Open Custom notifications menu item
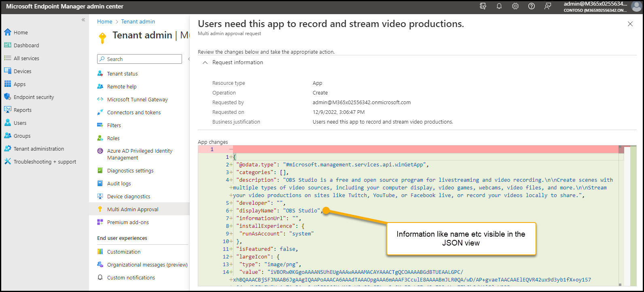The image size is (644, 292). (131, 277)
